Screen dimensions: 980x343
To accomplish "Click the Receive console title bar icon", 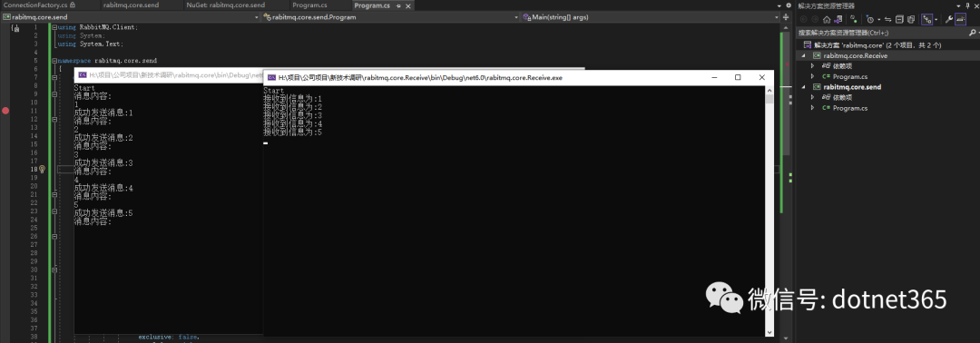I will [x=271, y=77].
